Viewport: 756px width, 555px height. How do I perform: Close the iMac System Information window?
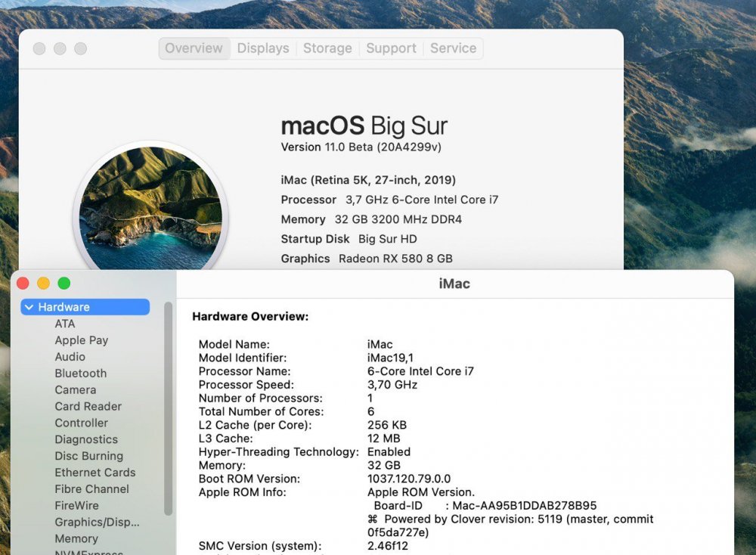23,284
